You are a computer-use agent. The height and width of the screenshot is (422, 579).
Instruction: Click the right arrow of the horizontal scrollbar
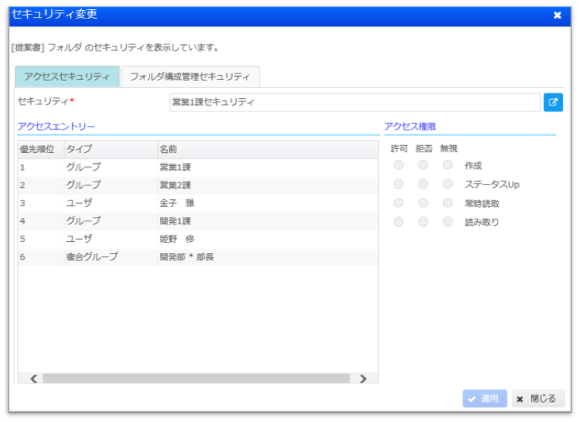pyautogui.click(x=363, y=378)
